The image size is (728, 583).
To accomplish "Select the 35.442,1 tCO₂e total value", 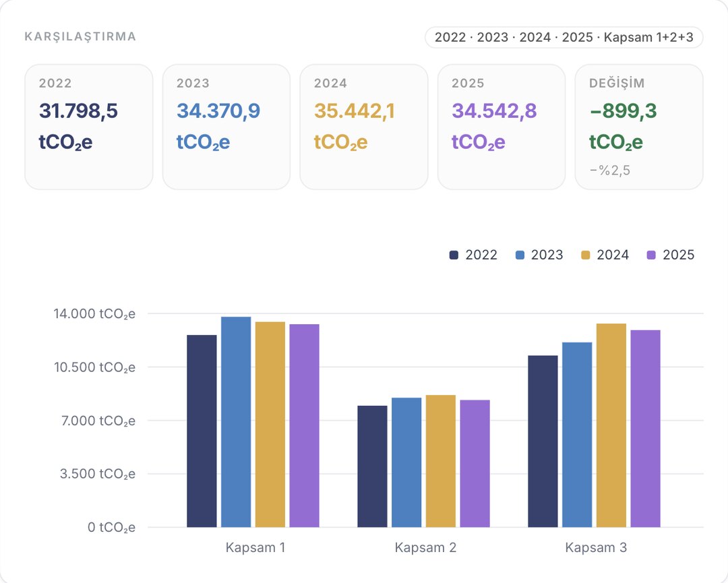I will (x=355, y=126).
